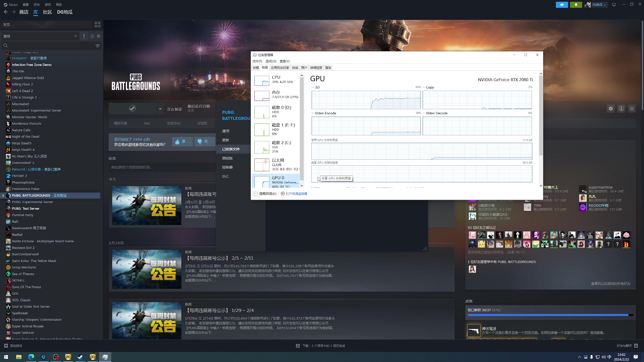The image size is (644, 362).
Task: Click the library search magnifier icon
Action: (5, 46)
